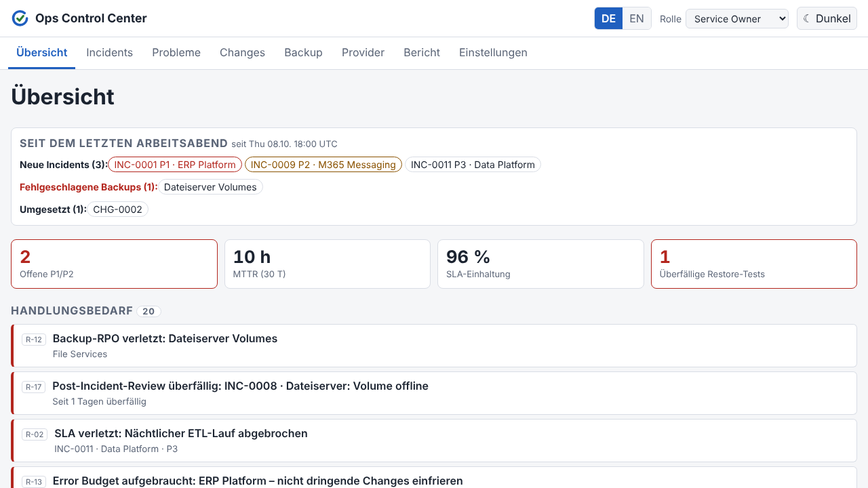Screen dimensions: 868x488
Task: Open the Backup-RPO verletzt action item
Action: coord(434,346)
